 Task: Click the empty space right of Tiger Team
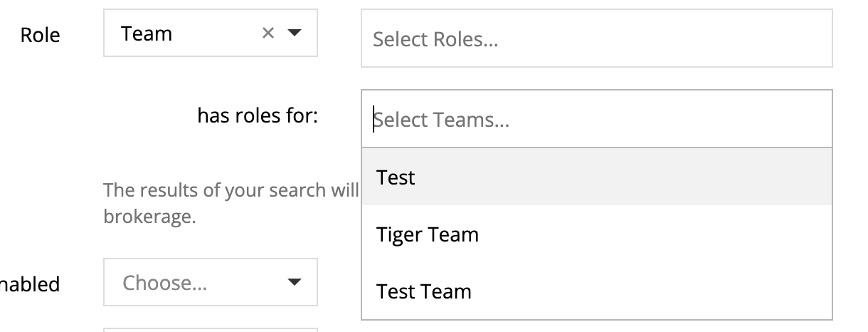click(x=655, y=234)
